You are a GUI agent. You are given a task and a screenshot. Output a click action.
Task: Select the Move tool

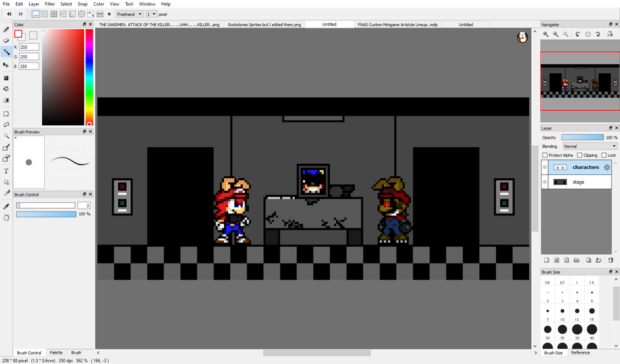click(x=6, y=65)
